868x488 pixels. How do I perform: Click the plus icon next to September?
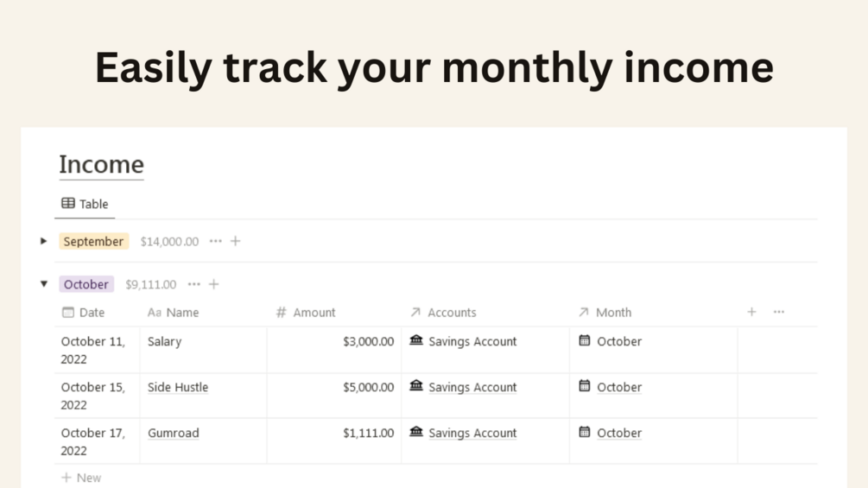(236, 241)
